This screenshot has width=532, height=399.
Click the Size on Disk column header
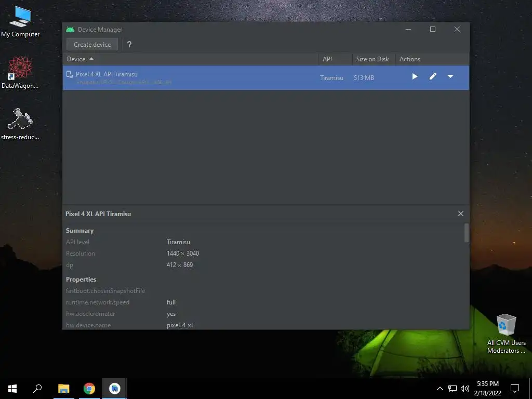coord(374,59)
